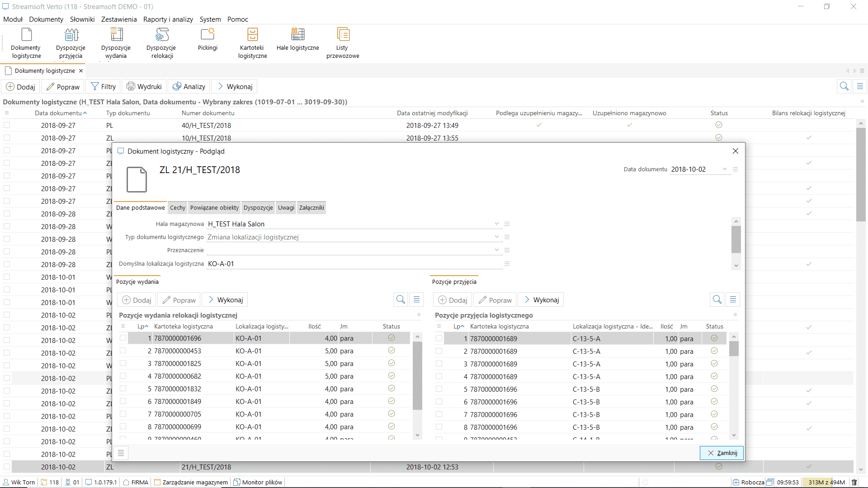Switch to the Dyspozycje tab
868x488 pixels.
[x=258, y=207]
